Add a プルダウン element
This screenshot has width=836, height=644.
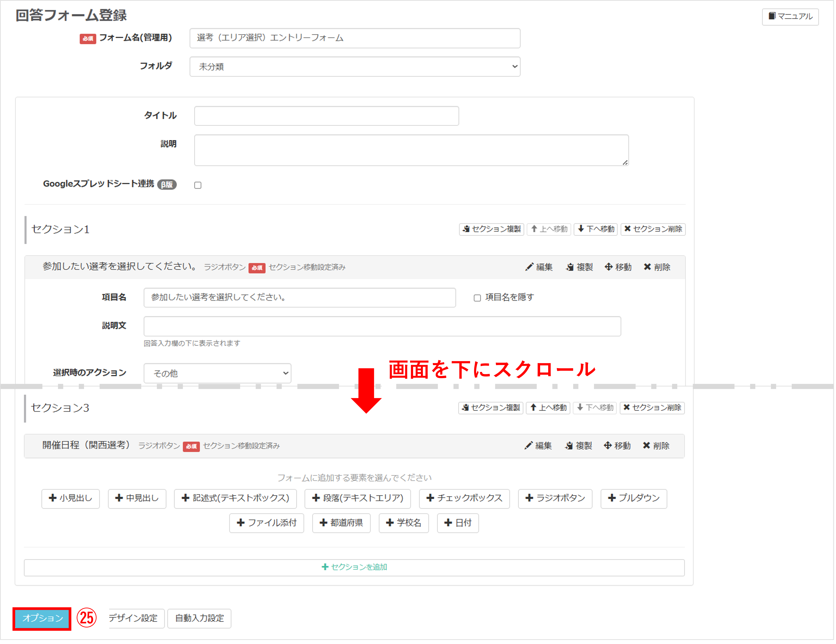click(634, 498)
